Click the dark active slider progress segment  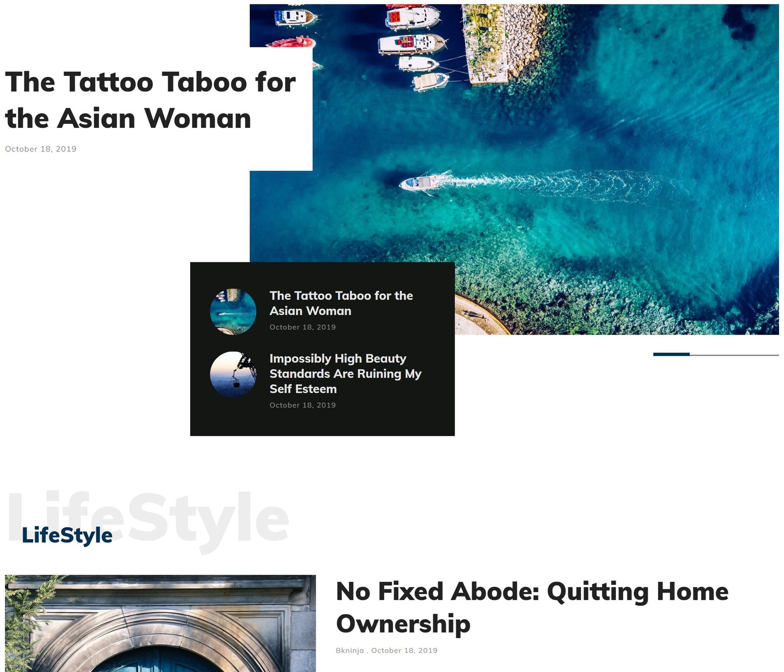click(671, 354)
